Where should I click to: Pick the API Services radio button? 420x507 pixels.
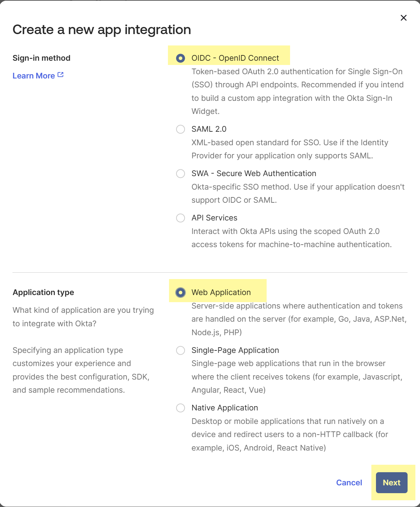[x=180, y=218]
